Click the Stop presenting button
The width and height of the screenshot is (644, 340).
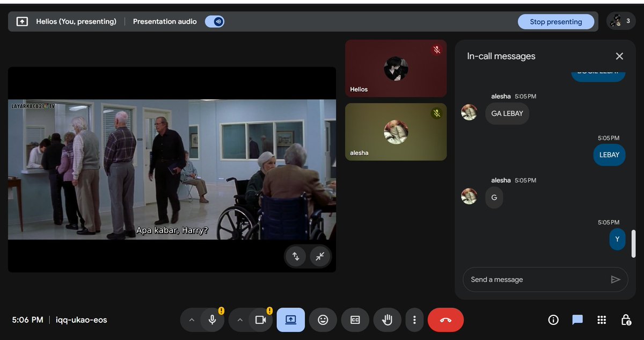tap(555, 22)
